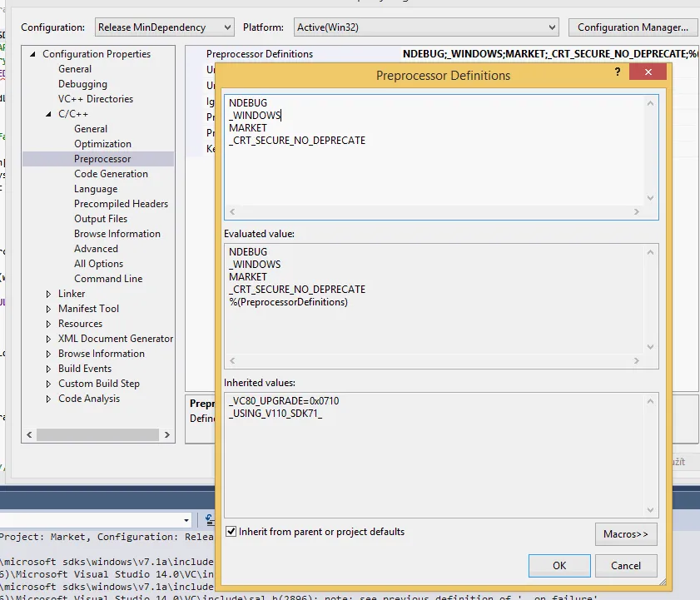This screenshot has height=600, width=700.
Task: Open the All Options page
Action: click(98, 264)
